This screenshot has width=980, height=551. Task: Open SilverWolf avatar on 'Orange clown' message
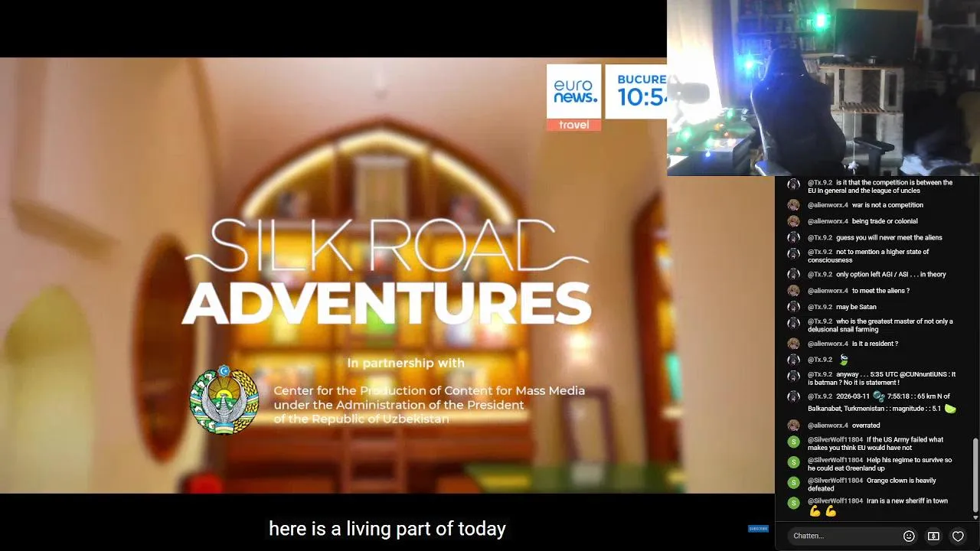[793, 482]
